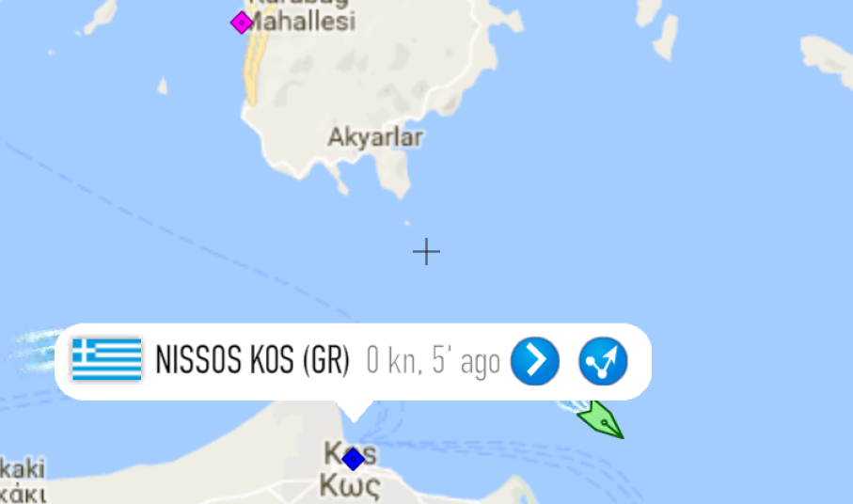Click the Akyarlar place label
Screen dimensions: 853x504
click(375, 137)
